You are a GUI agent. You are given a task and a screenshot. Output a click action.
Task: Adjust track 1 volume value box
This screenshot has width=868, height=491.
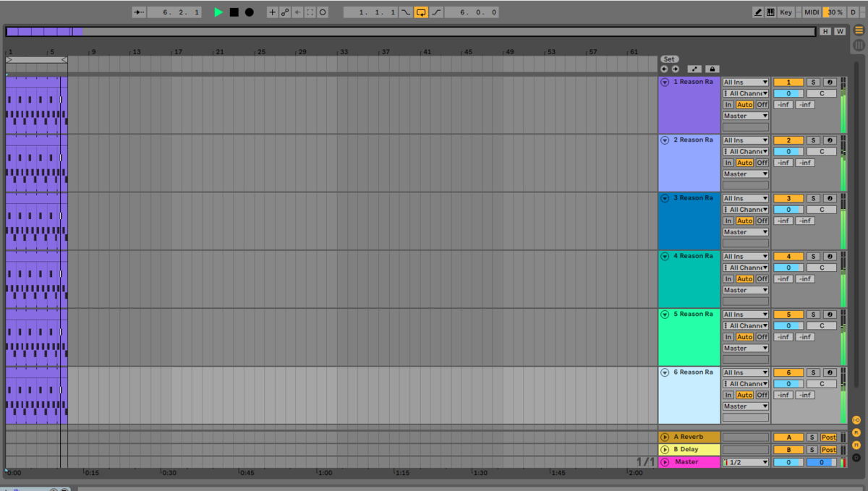[x=788, y=93]
